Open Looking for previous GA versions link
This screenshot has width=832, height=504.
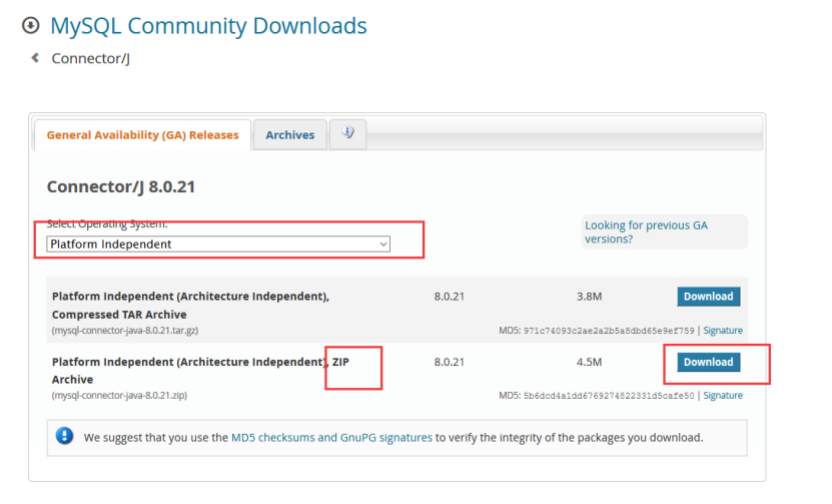tap(646, 232)
